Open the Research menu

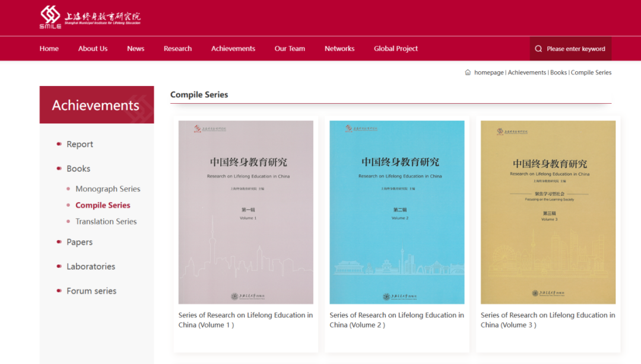point(177,49)
